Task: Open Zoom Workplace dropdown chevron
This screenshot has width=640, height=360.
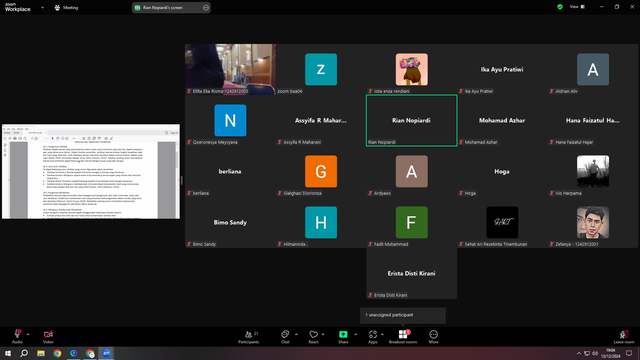Action: (x=42, y=7)
